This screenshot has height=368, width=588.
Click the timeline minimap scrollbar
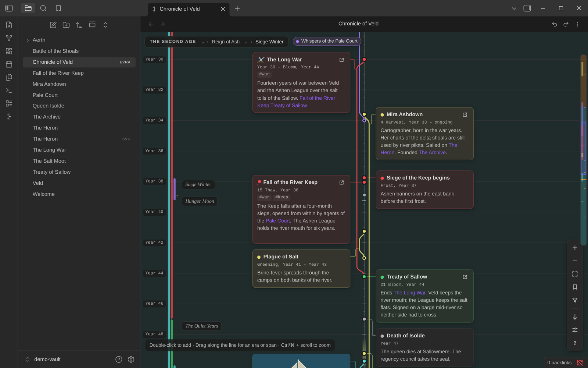click(x=583, y=150)
